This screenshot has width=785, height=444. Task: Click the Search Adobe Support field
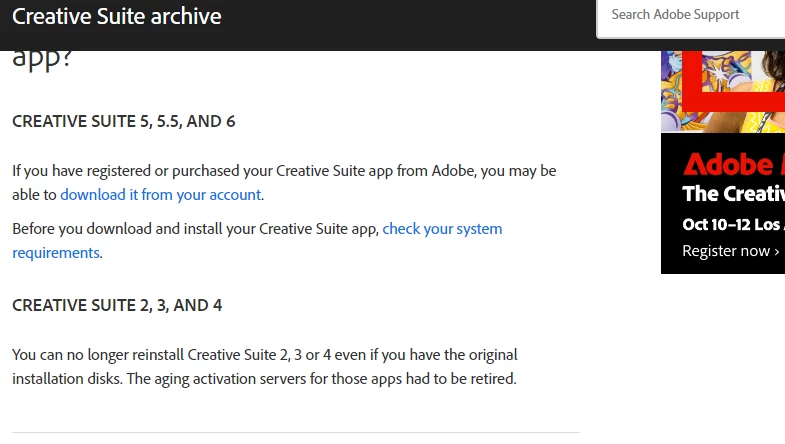(691, 18)
